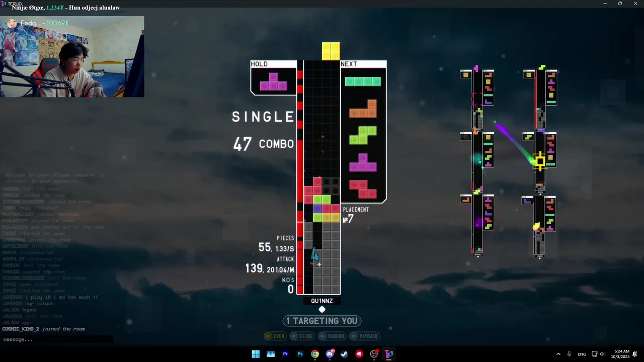644x362 pixels.
Task: Open the Premiere Pro taskbar icon
Action: [x=285, y=354]
